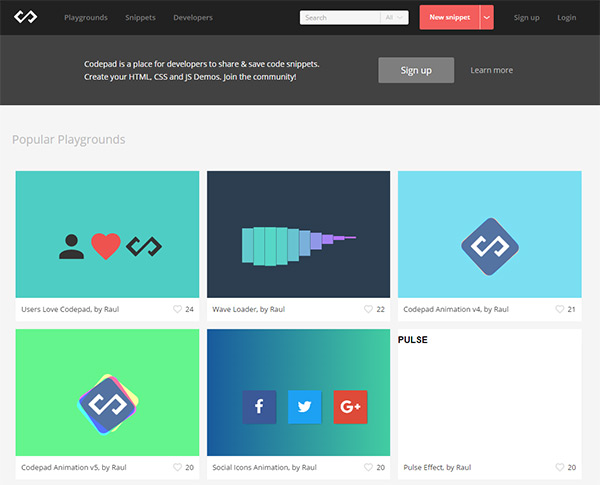Click the Facebook icon in thumbnail
600x485 pixels.
tap(259, 407)
